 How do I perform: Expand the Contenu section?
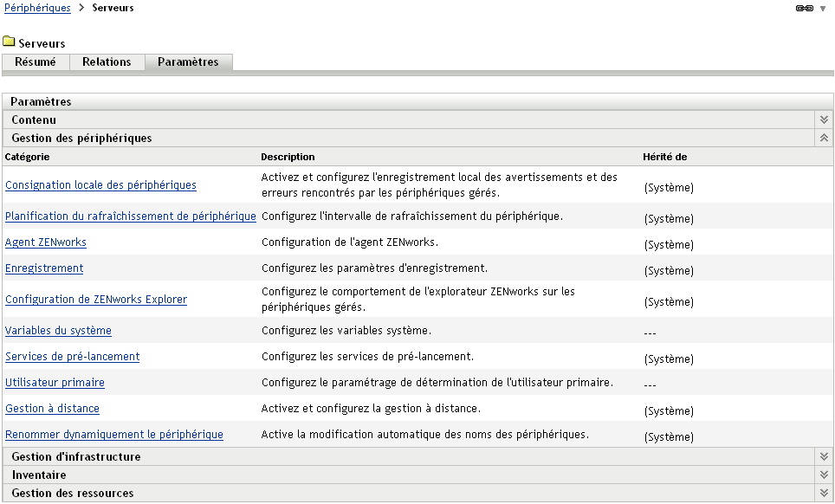click(823, 120)
